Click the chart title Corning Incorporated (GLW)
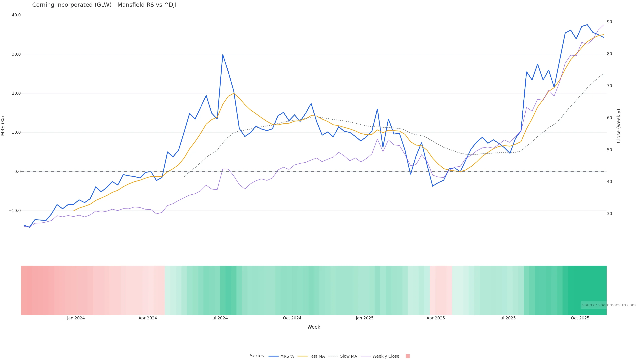This screenshot has height=362, width=644. tap(104, 5)
